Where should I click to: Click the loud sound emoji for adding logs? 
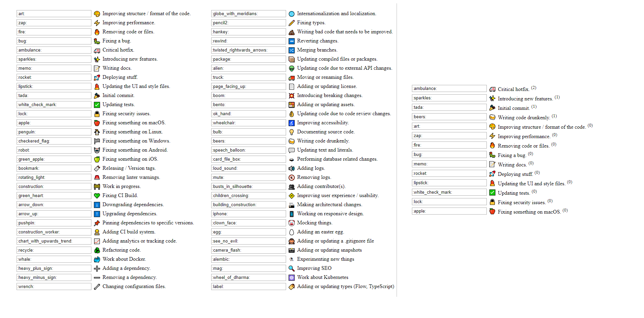(x=291, y=168)
